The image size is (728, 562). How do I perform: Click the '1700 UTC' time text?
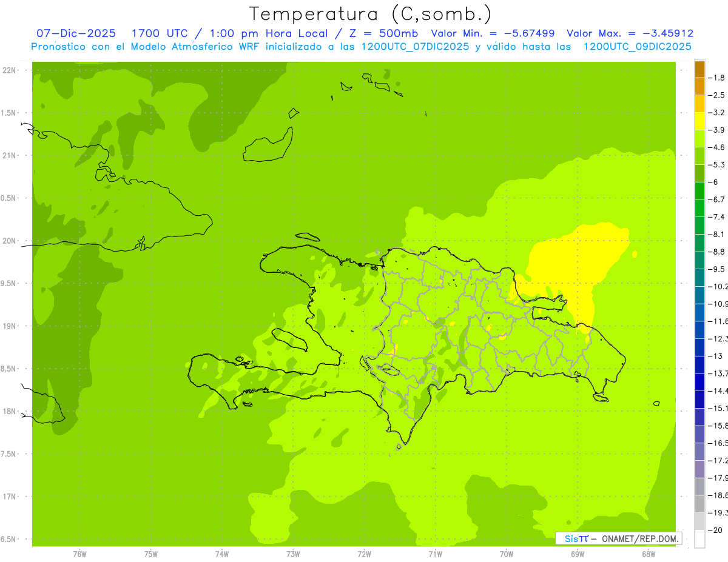(160, 33)
